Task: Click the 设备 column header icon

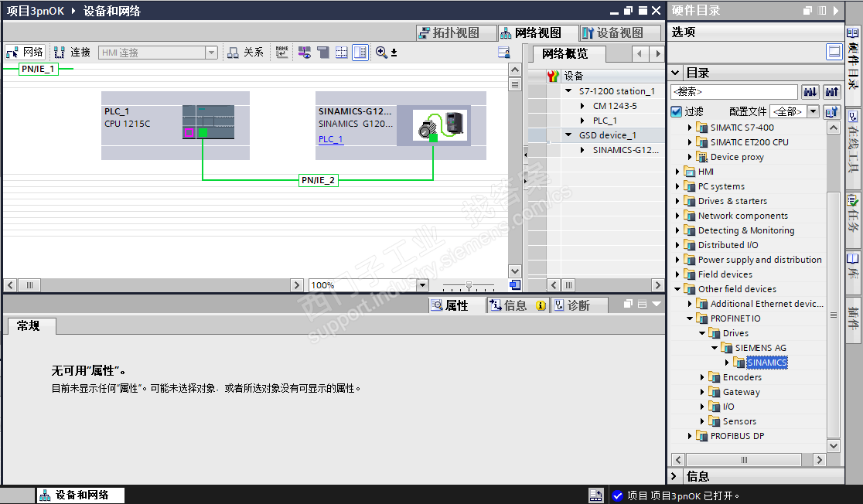Action: pyautogui.click(x=553, y=76)
